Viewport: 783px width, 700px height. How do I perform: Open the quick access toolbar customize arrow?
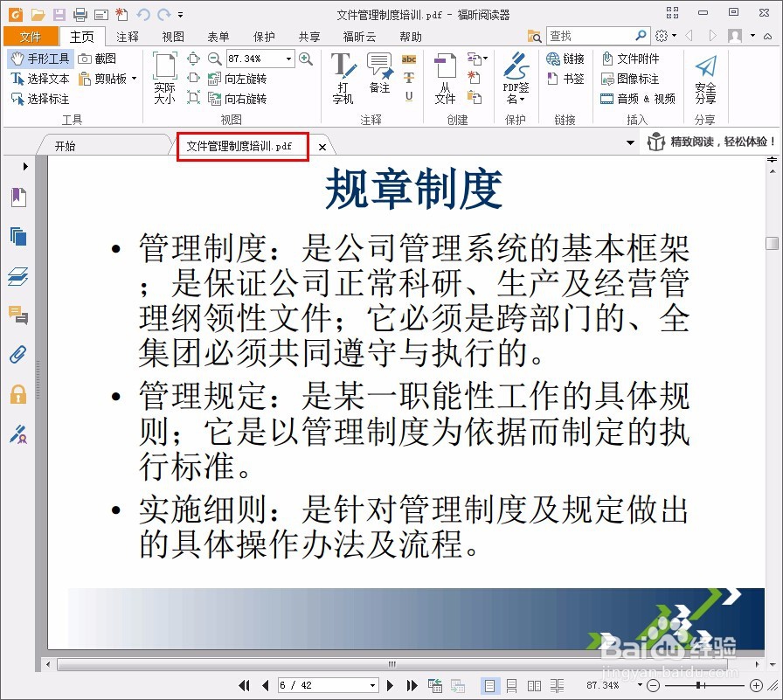180,15
